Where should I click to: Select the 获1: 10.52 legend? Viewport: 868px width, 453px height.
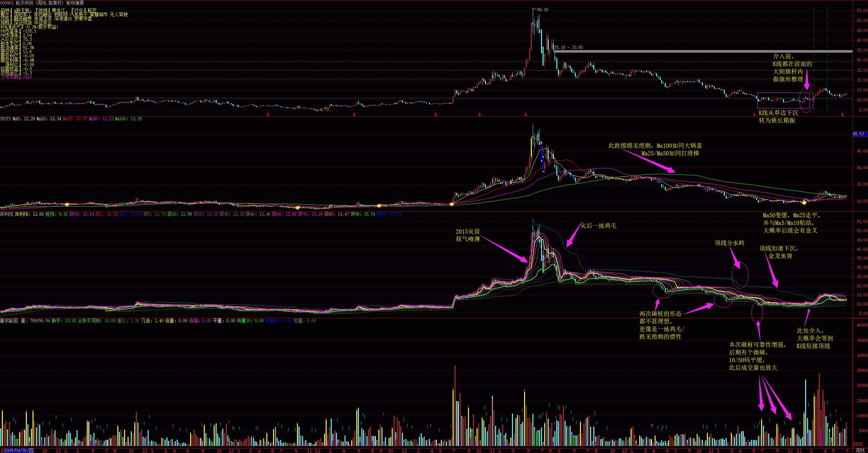click(x=107, y=214)
